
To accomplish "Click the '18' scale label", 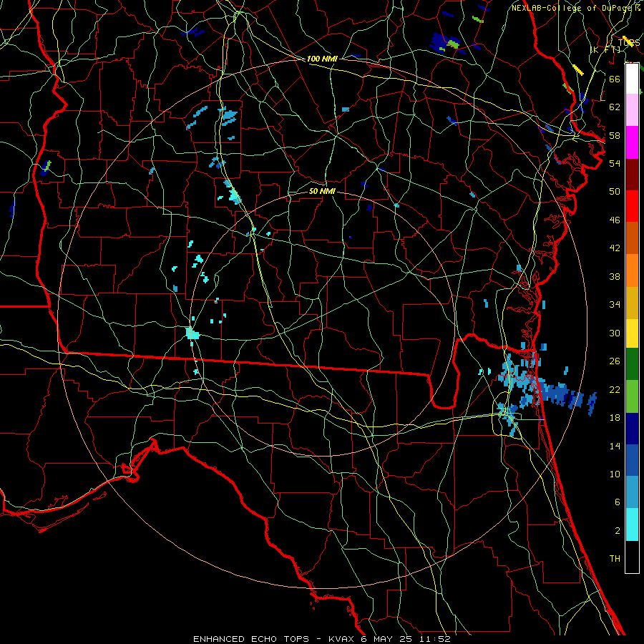I will click(x=615, y=418).
